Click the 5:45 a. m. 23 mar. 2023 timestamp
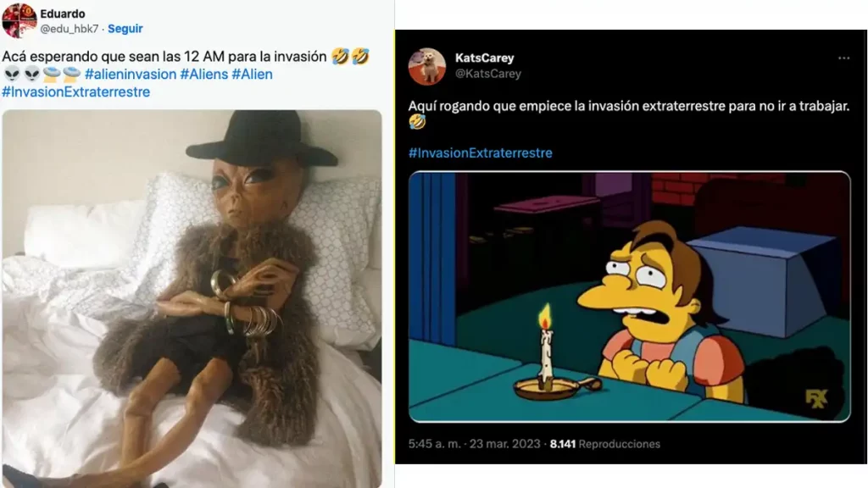This screenshot has width=868, height=488. (x=475, y=444)
